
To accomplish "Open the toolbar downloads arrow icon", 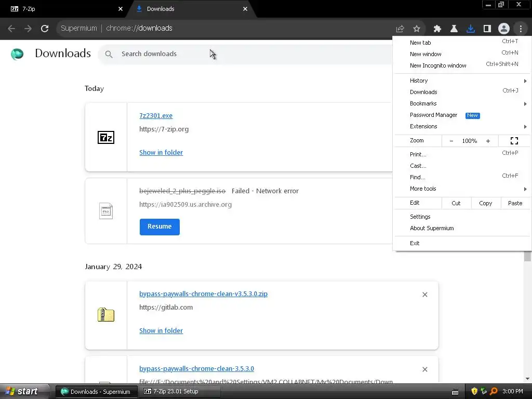I will tap(471, 29).
